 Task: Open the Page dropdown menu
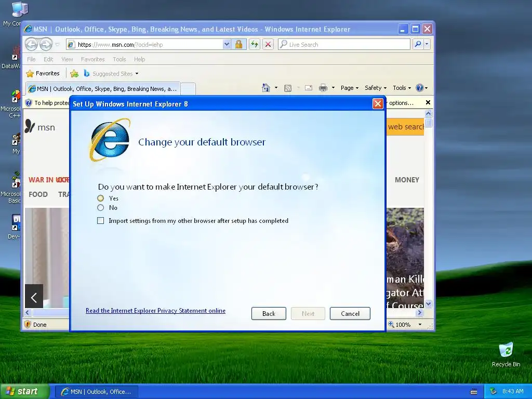[350, 88]
